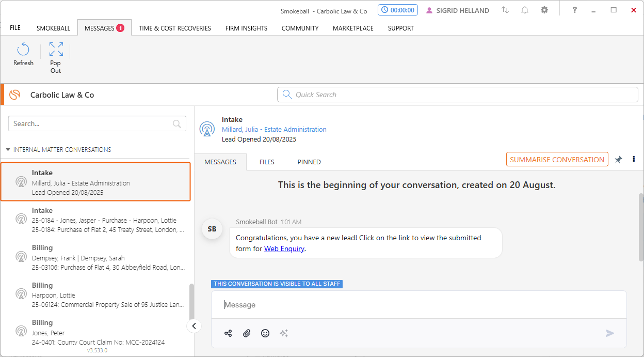The height and width of the screenshot is (357, 644).
Task: Go to the COMMUNITY tab
Action: pos(300,28)
